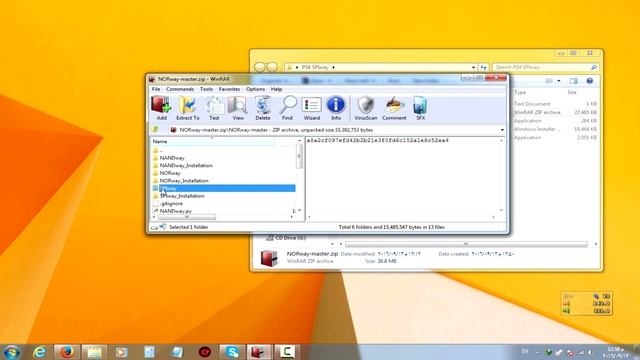This screenshot has height=360, width=640.
Task: Open the Wizard tool
Action: click(x=311, y=108)
